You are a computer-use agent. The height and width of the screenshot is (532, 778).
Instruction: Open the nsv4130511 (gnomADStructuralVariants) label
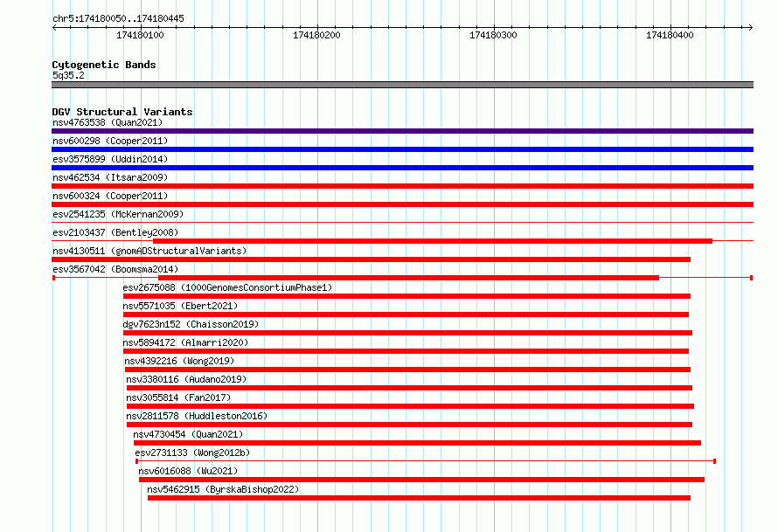click(149, 251)
